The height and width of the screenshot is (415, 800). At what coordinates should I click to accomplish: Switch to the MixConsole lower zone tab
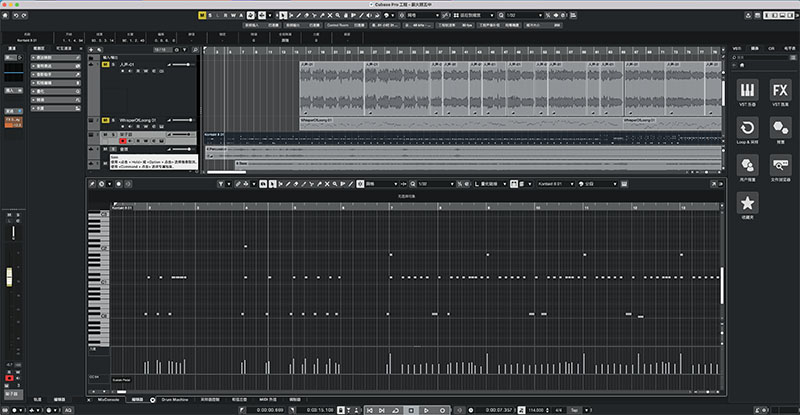[x=108, y=400]
